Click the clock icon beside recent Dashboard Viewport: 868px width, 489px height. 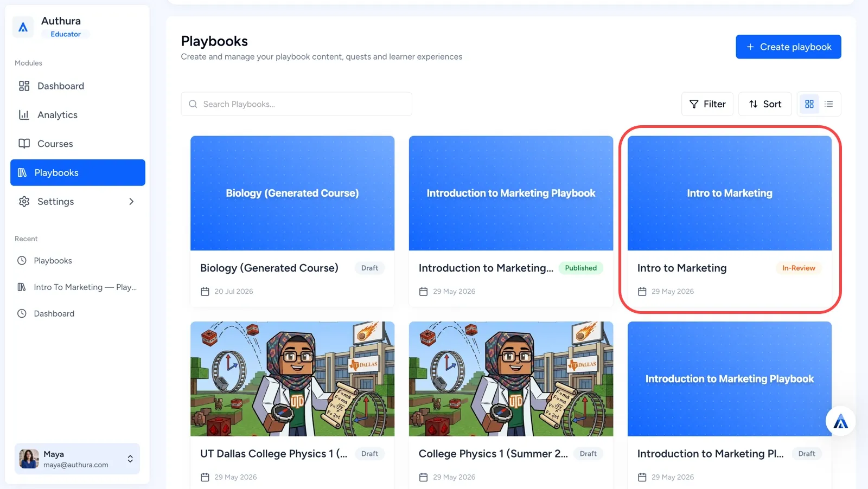coord(22,313)
